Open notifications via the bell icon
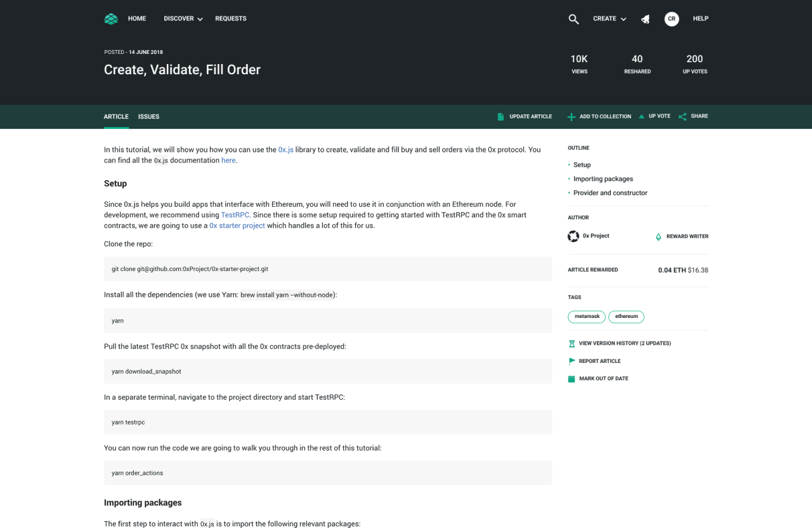Screen dimensions: 812x528 coord(645,19)
